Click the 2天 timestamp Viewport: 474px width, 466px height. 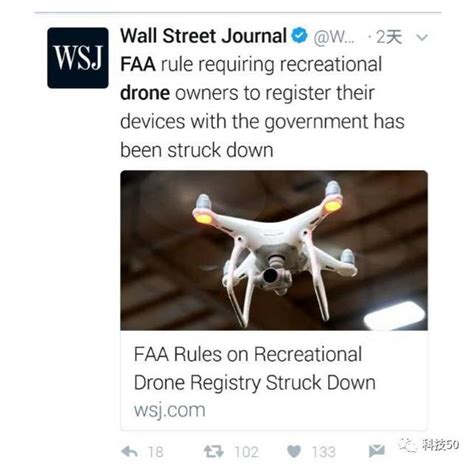[x=389, y=37]
